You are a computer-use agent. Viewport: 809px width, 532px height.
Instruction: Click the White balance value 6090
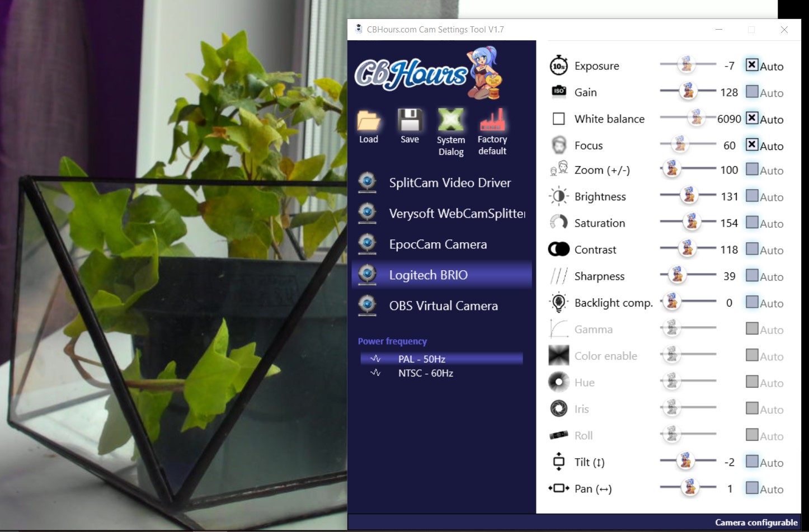(729, 119)
